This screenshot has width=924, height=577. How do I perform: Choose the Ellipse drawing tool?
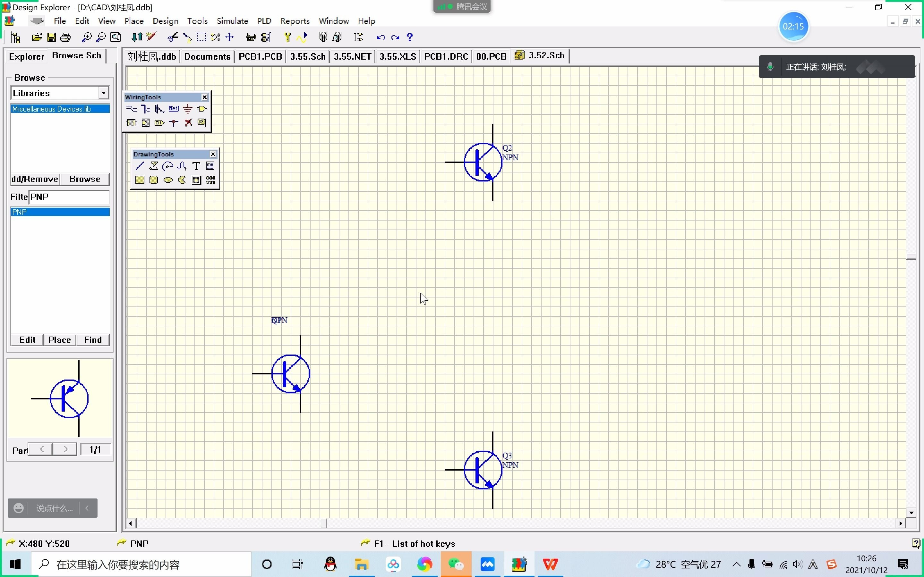click(x=168, y=180)
